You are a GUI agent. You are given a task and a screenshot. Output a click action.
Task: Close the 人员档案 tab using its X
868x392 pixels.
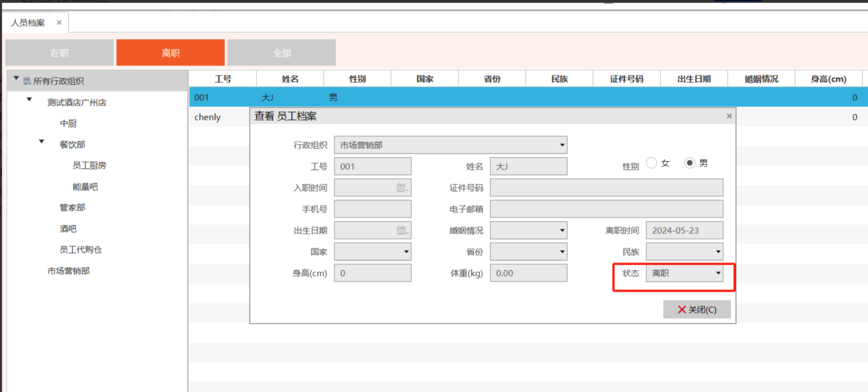click(x=59, y=23)
